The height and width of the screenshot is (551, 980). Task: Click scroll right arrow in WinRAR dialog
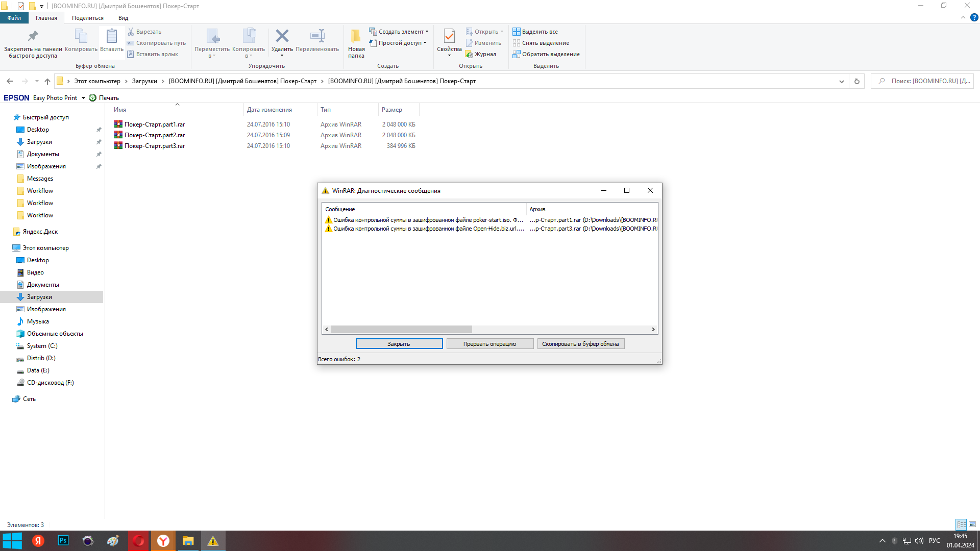(653, 330)
